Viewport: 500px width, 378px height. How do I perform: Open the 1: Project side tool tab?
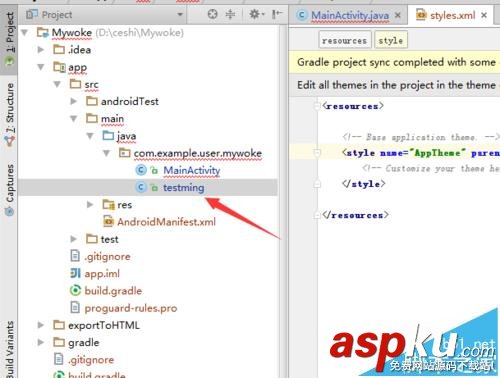click(x=9, y=39)
